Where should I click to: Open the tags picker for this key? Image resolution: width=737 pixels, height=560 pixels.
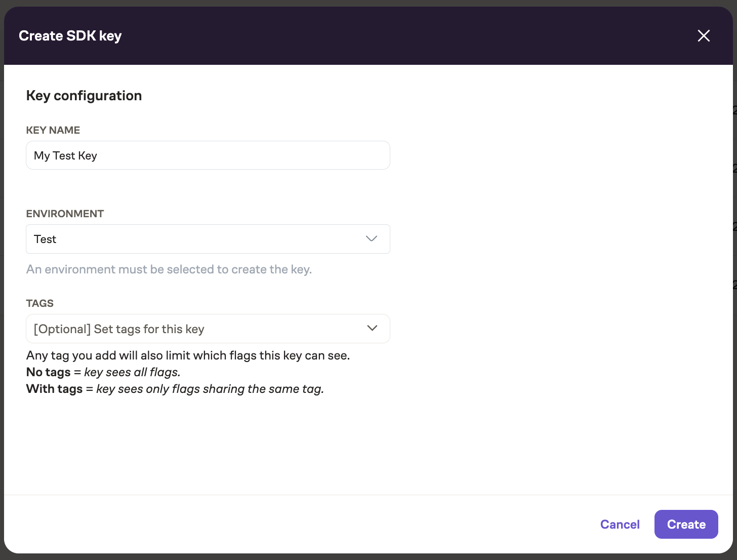click(208, 328)
